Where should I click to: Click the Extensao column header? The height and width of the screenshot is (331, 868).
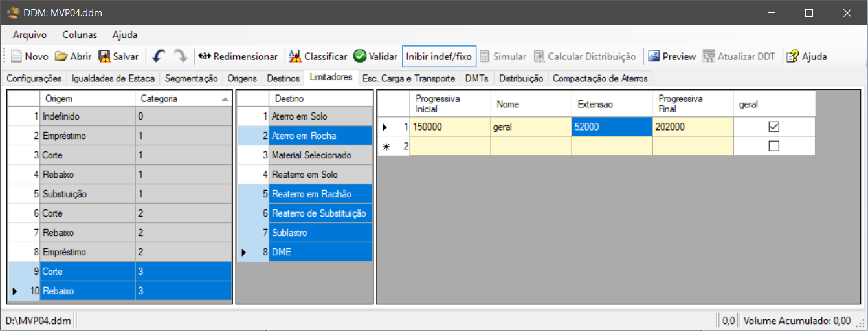point(612,104)
